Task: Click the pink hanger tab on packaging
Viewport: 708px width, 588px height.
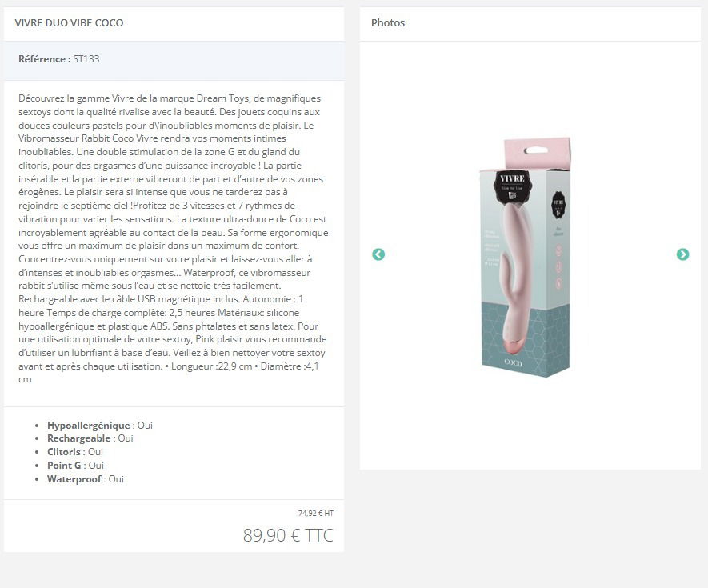Action: pyautogui.click(x=537, y=152)
